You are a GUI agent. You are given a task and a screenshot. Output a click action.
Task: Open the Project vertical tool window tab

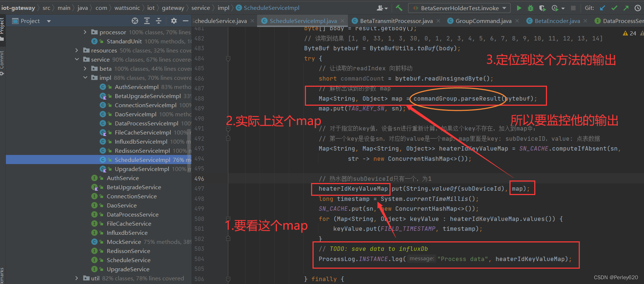click(2, 29)
